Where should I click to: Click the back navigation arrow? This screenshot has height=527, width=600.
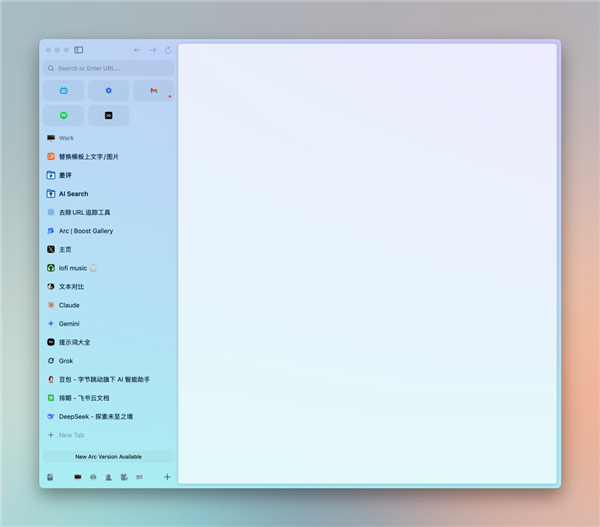point(137,50)
